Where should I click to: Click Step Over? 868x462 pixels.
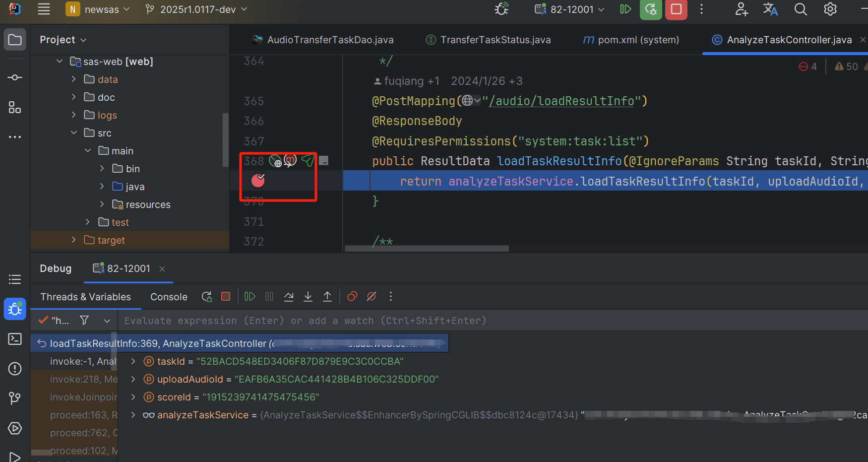pos(289,296)
